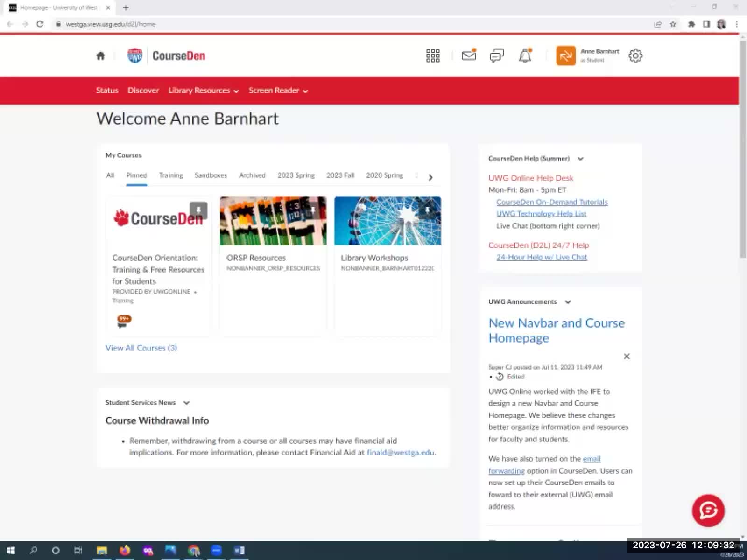This screenshot has height=560, width=747.
Task: Open update alerts bell icon
Action: click(525, 56)
